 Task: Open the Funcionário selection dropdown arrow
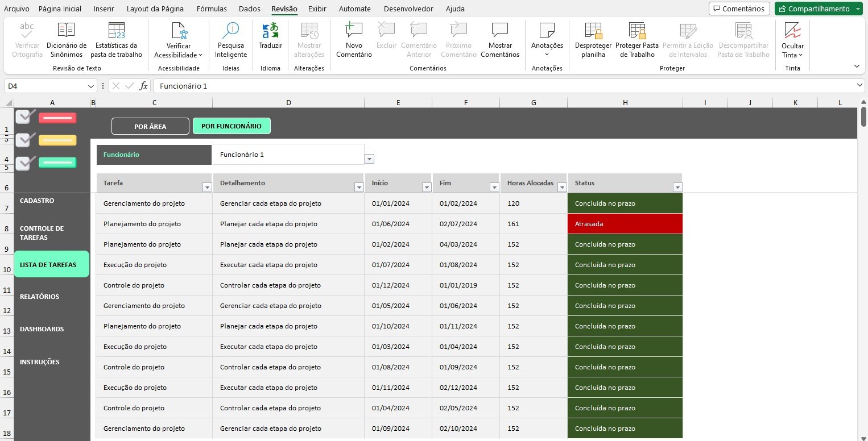[x=369, y=159]
